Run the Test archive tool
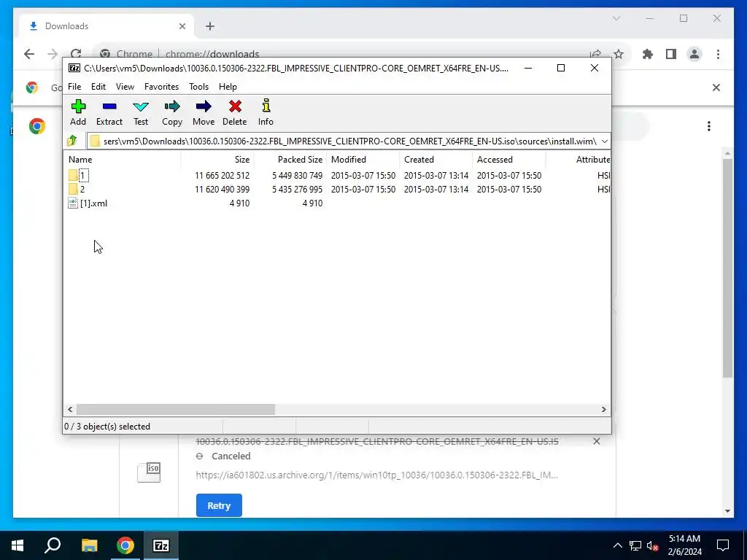747x560 pixels. click(141, 112)
